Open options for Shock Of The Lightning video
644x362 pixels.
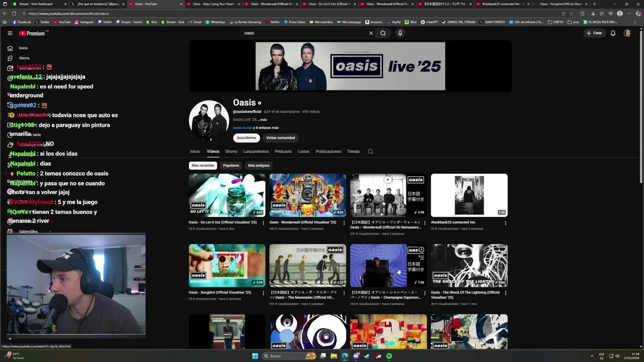click(505, 293)
